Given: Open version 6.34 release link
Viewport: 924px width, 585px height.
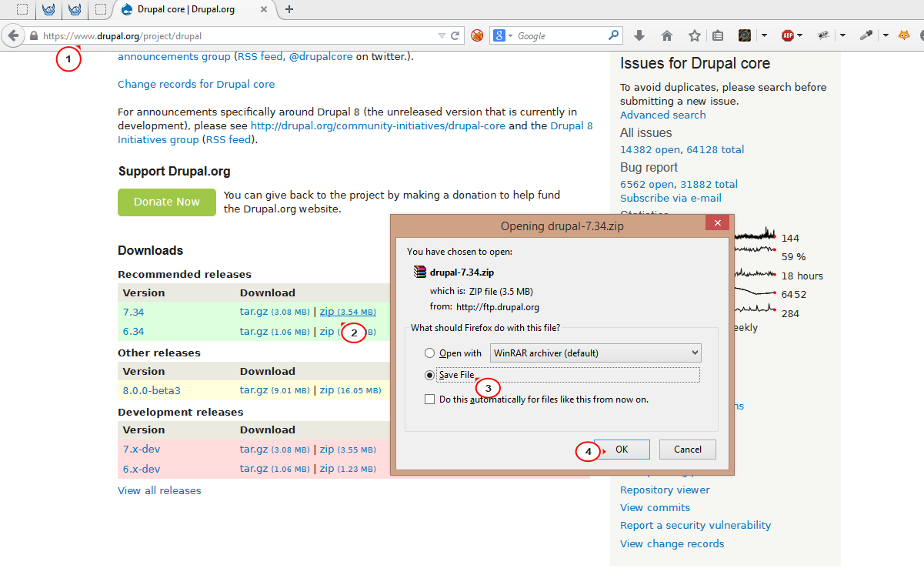Looking at the screenshot, I should (133, 331).
